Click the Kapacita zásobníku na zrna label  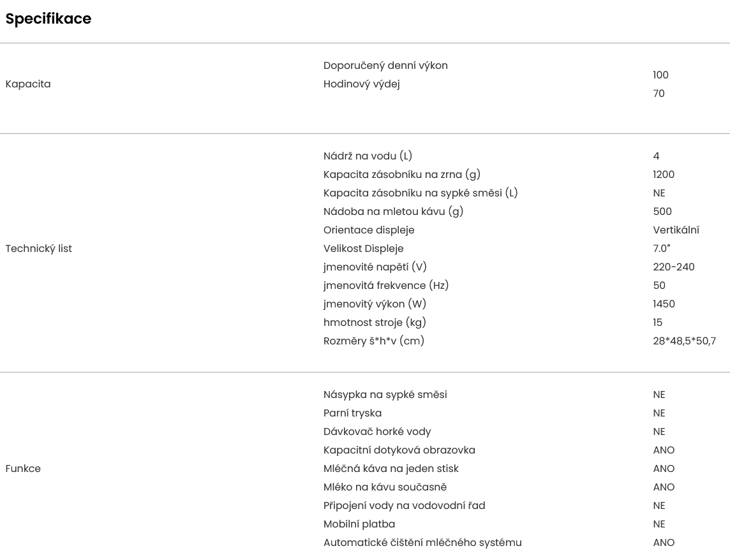tap(402, 175)
